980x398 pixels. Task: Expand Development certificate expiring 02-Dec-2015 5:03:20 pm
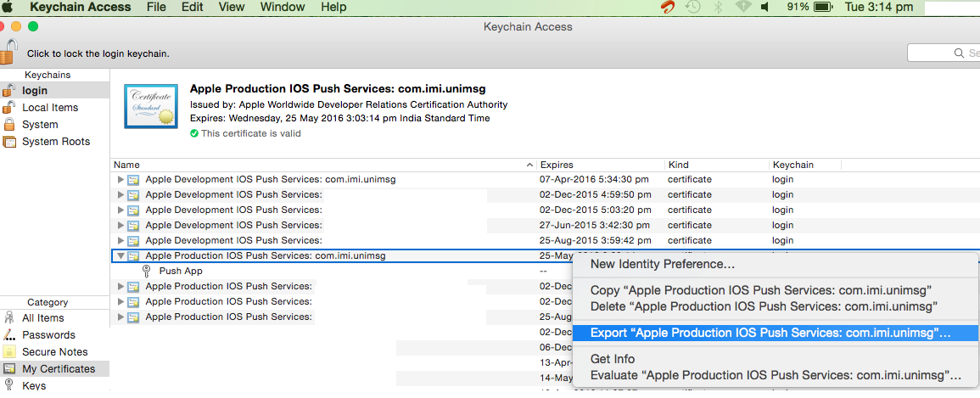120,210
